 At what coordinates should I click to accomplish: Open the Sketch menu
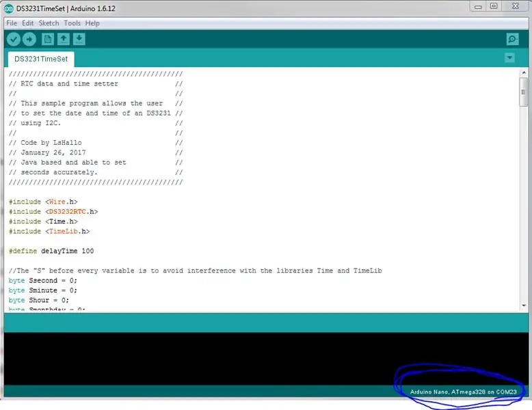[x=49, y=23]
